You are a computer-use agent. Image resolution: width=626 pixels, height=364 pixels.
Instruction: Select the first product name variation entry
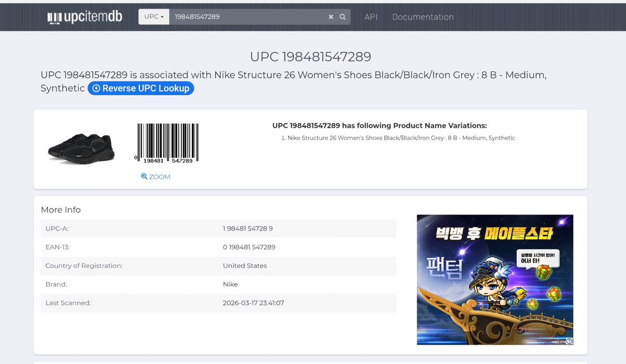[x=401, y=138]
